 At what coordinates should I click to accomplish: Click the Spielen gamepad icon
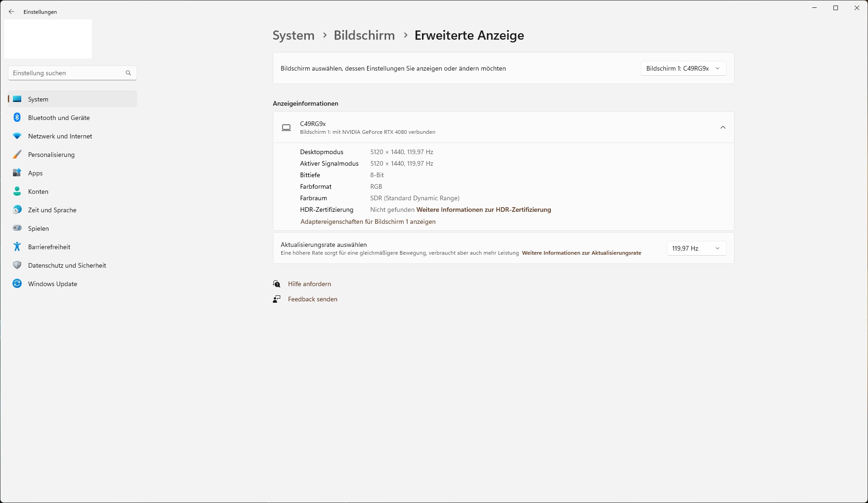pos(17,228)
